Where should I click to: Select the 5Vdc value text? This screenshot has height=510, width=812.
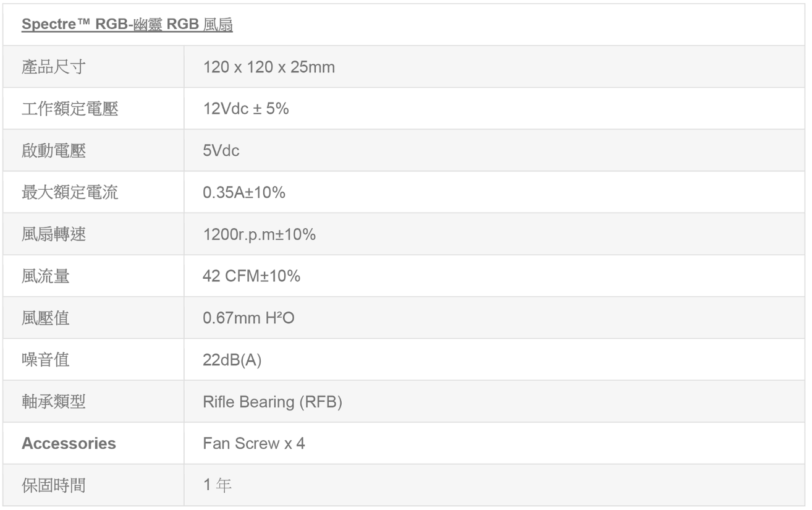pyautogui.click(x=221, y=151)
